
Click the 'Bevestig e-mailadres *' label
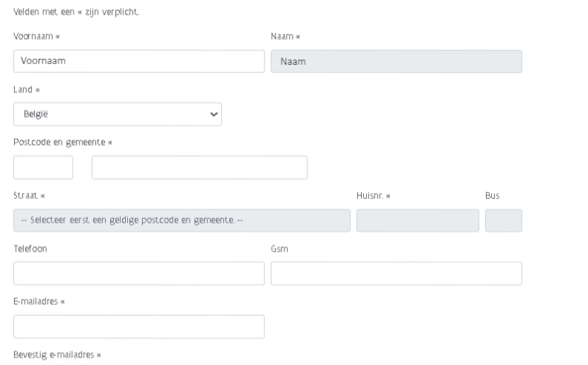coord(57,355)
